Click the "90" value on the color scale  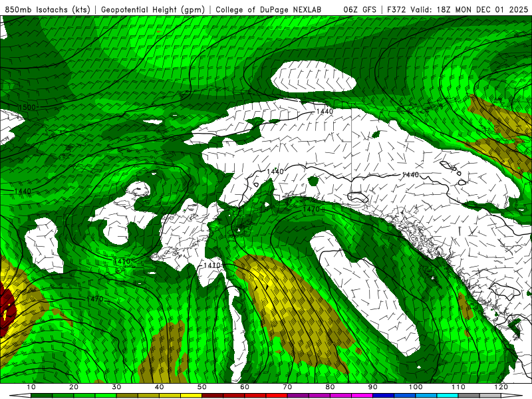click(x=373, y=387)
